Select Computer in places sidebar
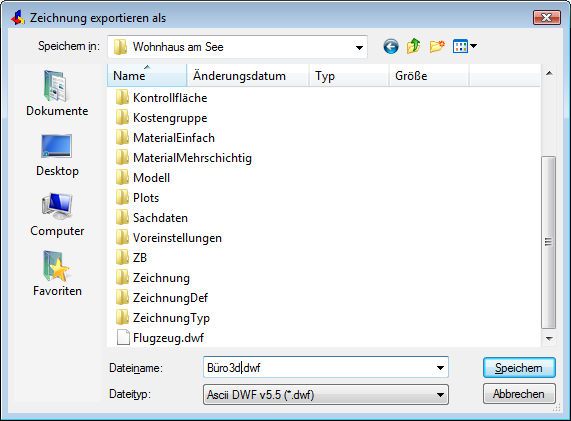This screenshot has height=421, width=571. [x=57, y=215]
